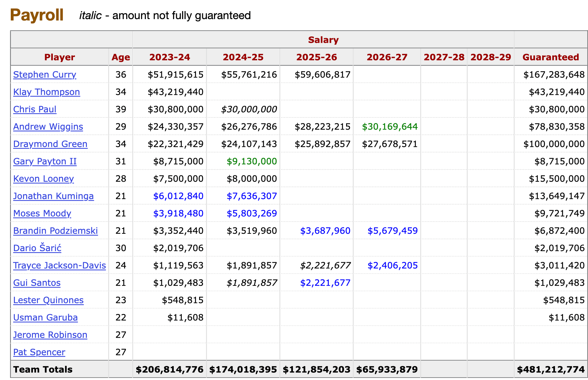
Task: Click Jackson-Davis's blue $2,406,205 amount
Action: tap(393, 266)
